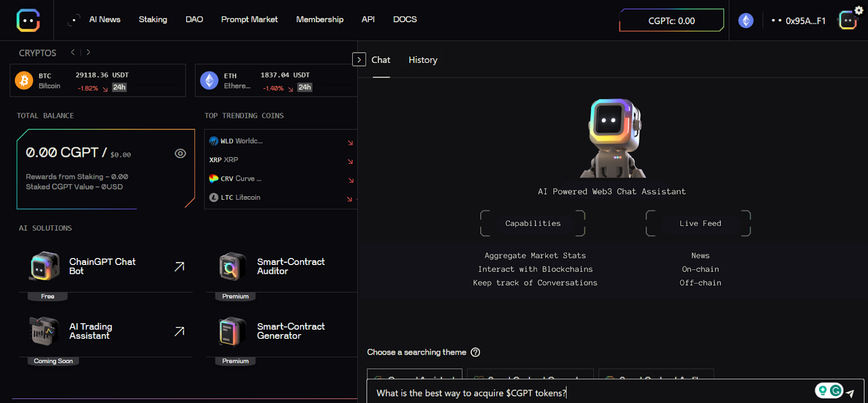Click Premium badge under Smart-Contract Auditor
The width and height of the screenshot is (868, 403).
(235, 296)
